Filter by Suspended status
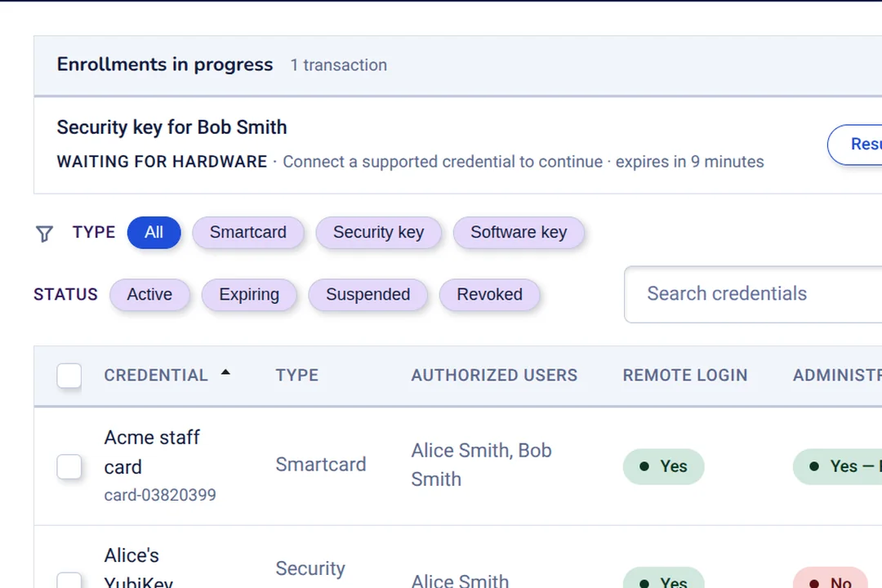This screenshot has height=588, width=882. (x=367, y=295)
